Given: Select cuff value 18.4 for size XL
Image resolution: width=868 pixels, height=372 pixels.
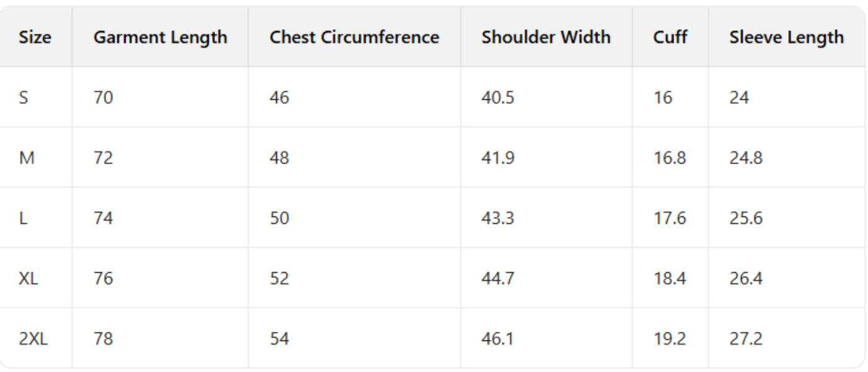Looking at the screenshot, I should (x=669, y=278).
